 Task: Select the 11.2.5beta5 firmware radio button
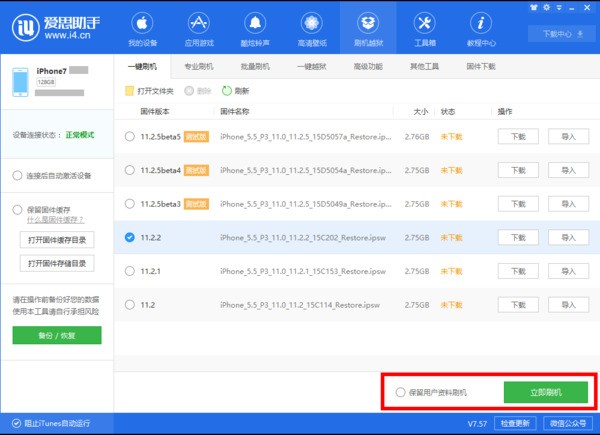pos(130,136)
